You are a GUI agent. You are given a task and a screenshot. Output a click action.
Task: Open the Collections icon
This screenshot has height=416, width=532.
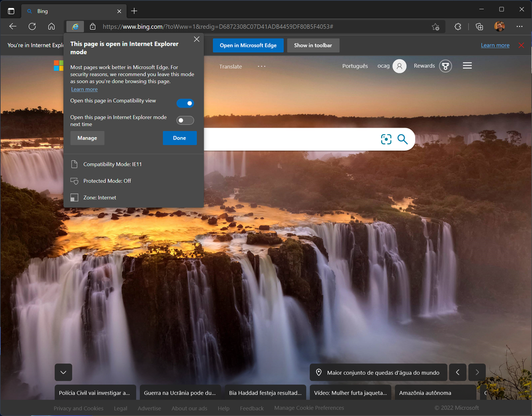click(479, 27)
